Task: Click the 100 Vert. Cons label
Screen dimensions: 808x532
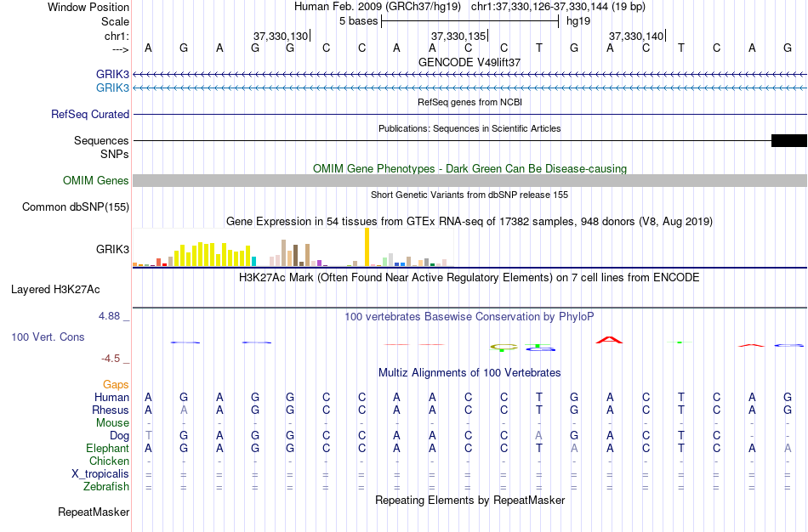Action: click(48, 337)
